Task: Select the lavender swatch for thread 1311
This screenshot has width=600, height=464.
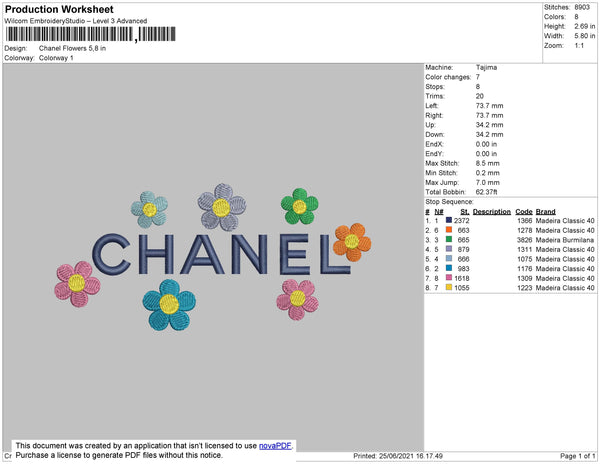Action: pyautogui.click(x=449, y=249)
